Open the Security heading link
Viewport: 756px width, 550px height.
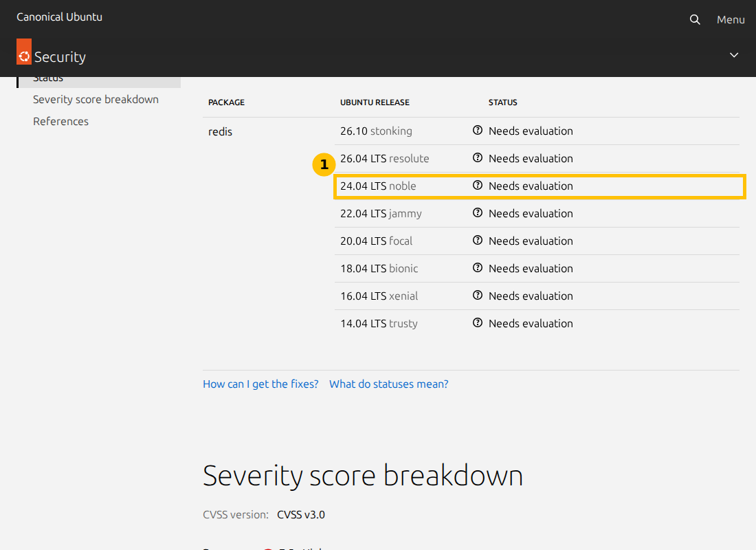pyautogui.click(x=60, y=57)
